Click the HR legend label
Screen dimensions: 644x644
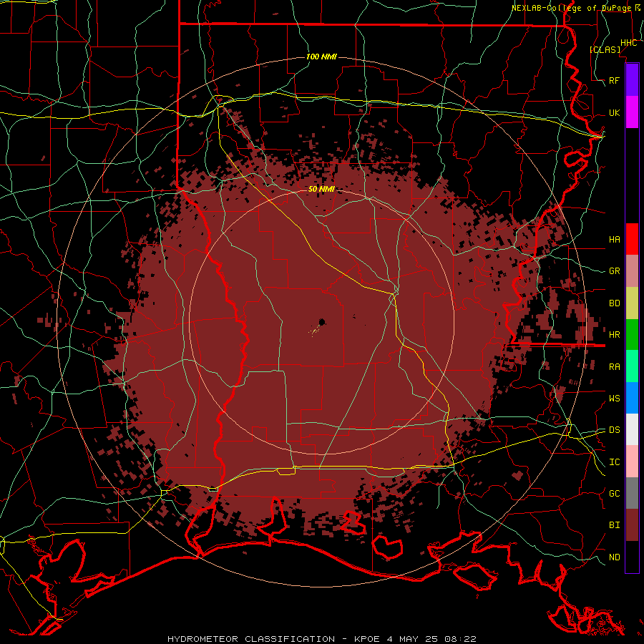[614, 335]
